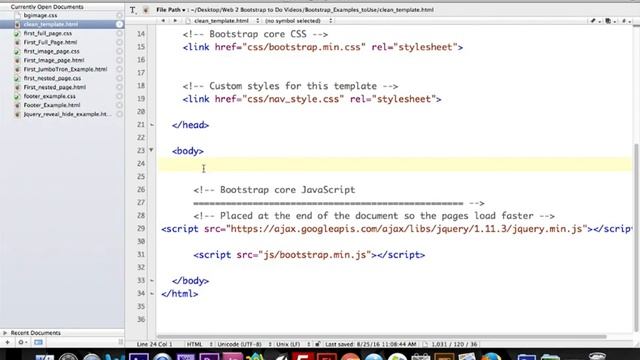This screenshot has width=640, height=360.
Task: Click the Last saved timestamp in status bar
Action: [371, 344]
